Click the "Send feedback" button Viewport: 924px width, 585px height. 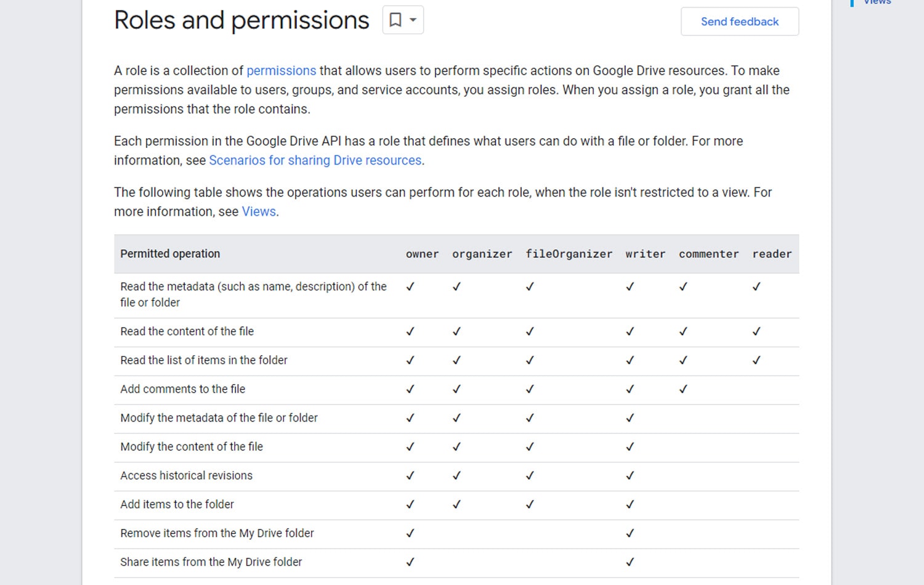pos(739,22)
